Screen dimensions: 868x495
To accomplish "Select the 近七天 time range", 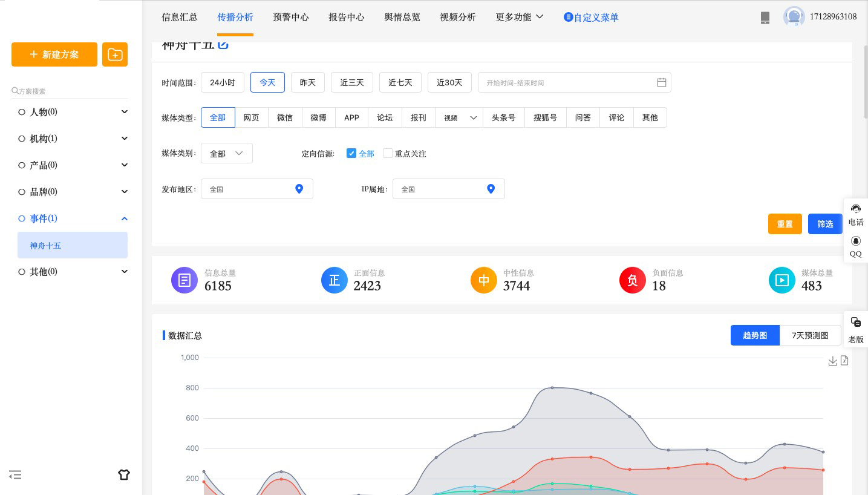I will 400,82.
